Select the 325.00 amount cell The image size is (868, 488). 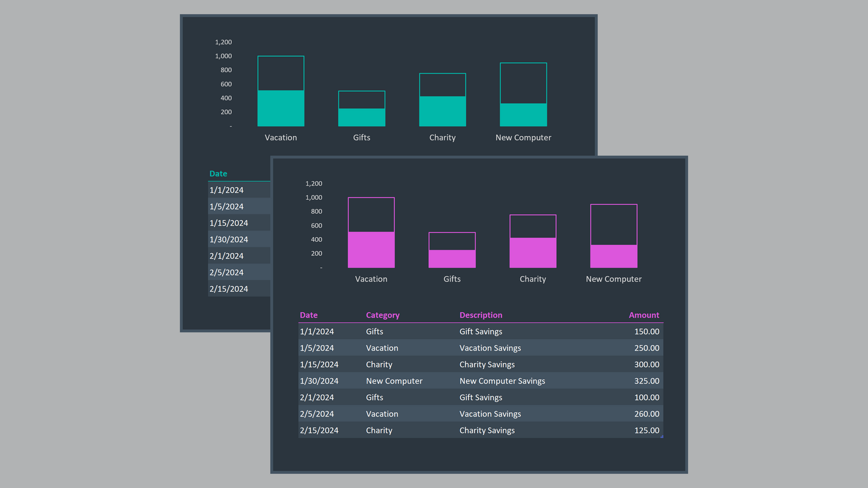coord(646,381)
